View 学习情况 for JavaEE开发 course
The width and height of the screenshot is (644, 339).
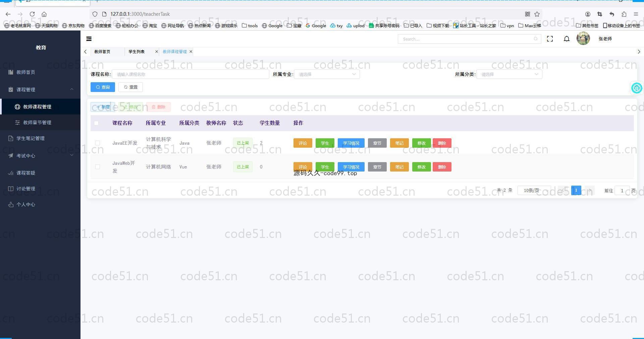[351, 143]
